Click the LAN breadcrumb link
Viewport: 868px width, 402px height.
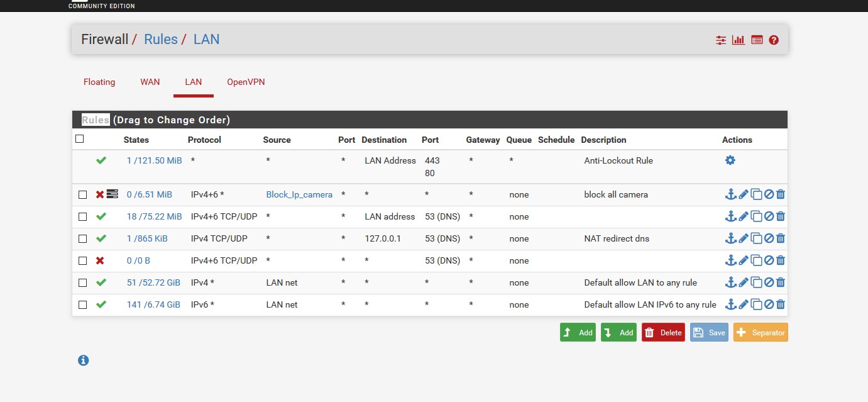pos(207,39)
